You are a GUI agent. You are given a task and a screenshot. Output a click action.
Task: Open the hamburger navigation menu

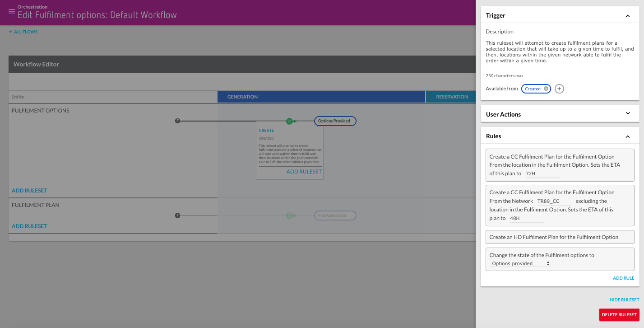[12, 11]
